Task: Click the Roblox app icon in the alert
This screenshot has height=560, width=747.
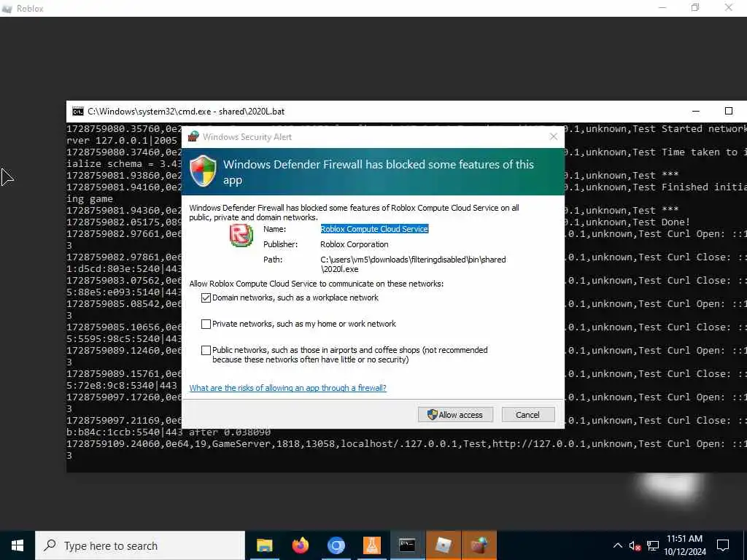Action: [241, 236]
